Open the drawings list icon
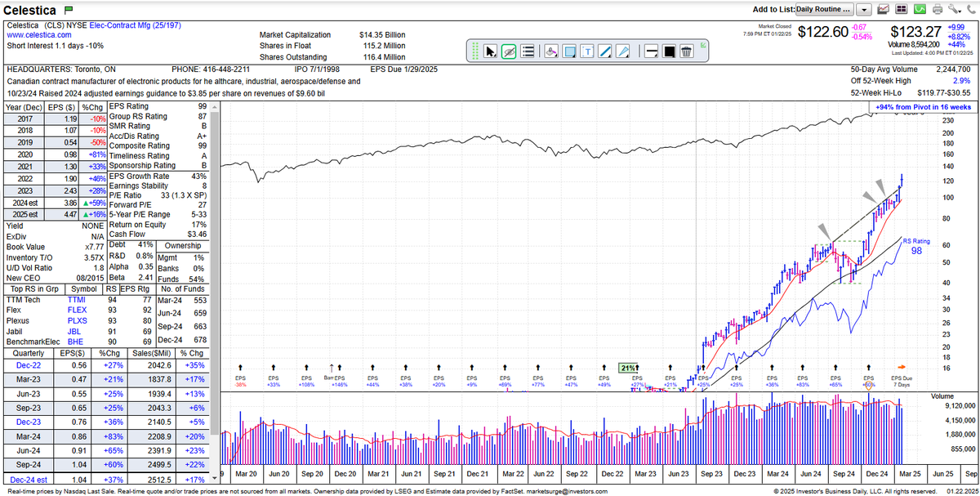The image size is (980, 496). (527, 51)
